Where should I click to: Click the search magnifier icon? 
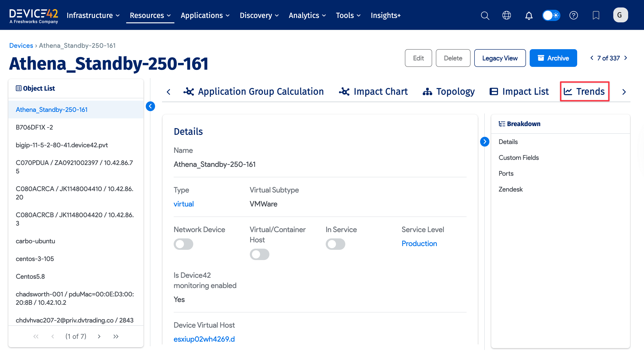tap(485, 16)
